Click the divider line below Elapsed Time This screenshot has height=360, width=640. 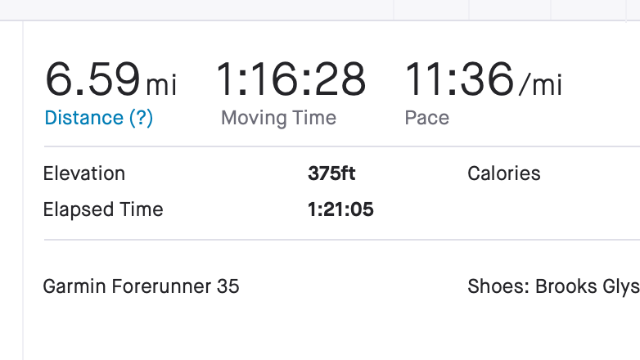tap(342, 240)
